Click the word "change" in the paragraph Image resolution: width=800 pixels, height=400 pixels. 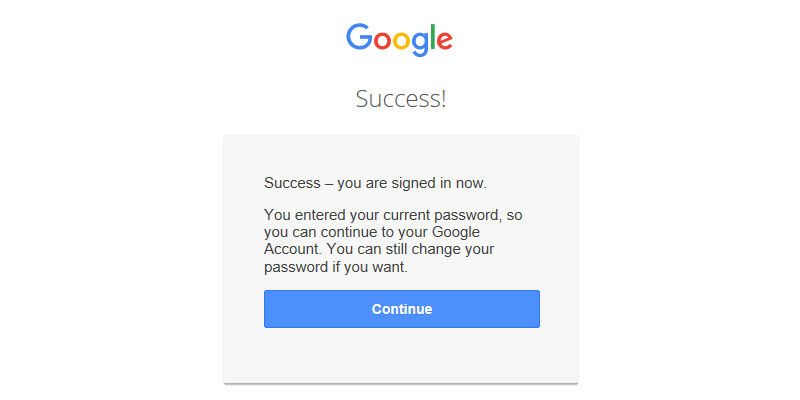pos(436,250)
